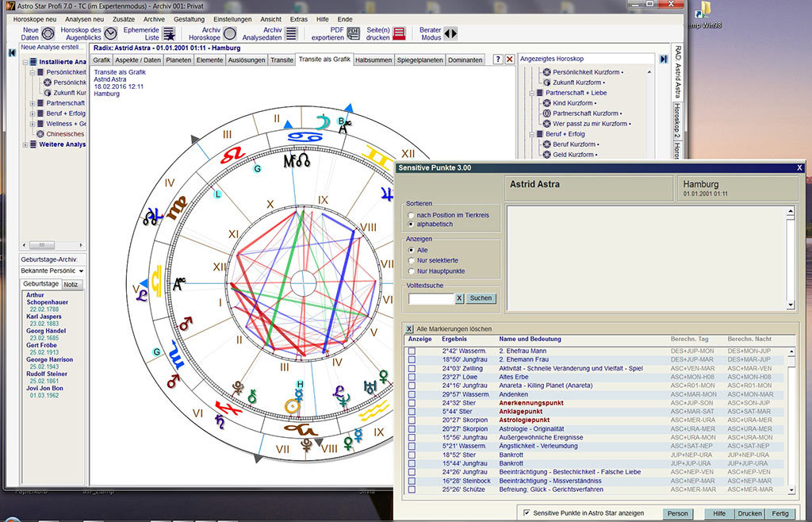Image resolution: width=812 pixels, height=522 pixels.
Task: Click the Hilfe button in Sensitive Punkte
Action: tap(719, 513)
